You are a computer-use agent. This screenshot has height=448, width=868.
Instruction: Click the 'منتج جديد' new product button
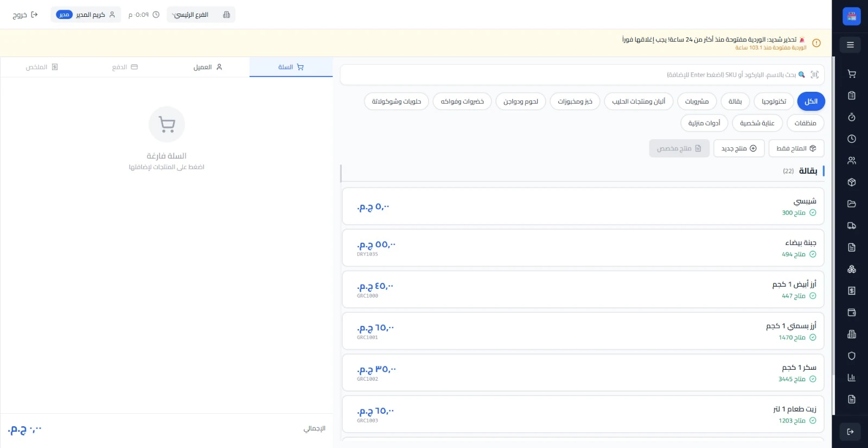(x=739, y=148)
